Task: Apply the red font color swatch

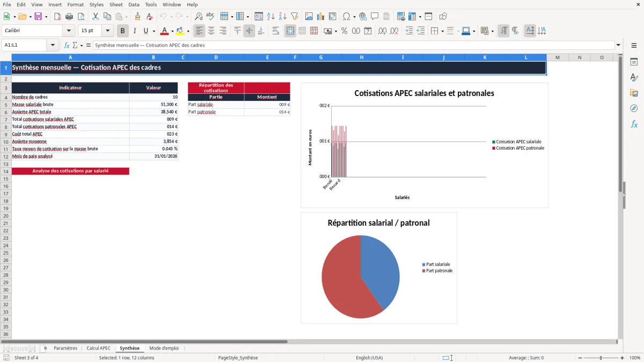Action: click(165, 31)
